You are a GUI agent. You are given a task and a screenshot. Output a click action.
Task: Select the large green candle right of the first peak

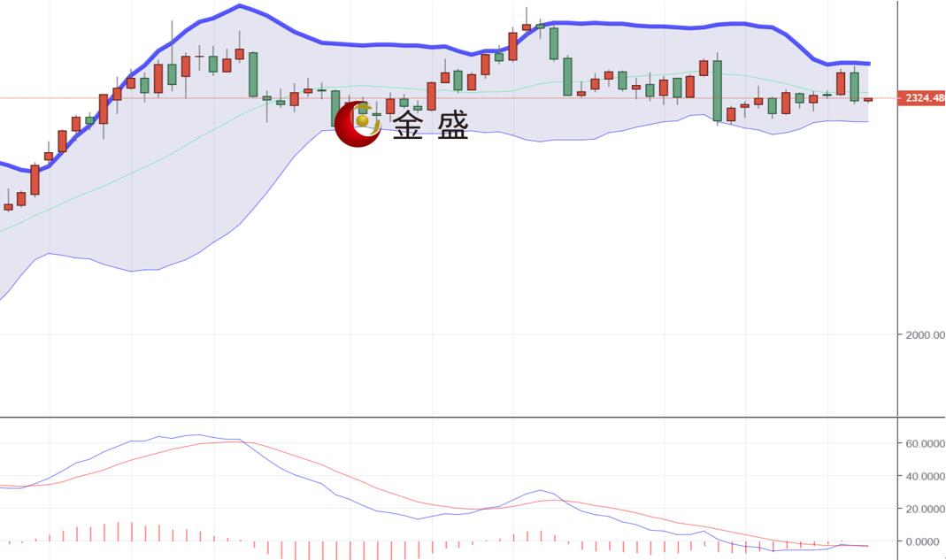click(253, 74)
